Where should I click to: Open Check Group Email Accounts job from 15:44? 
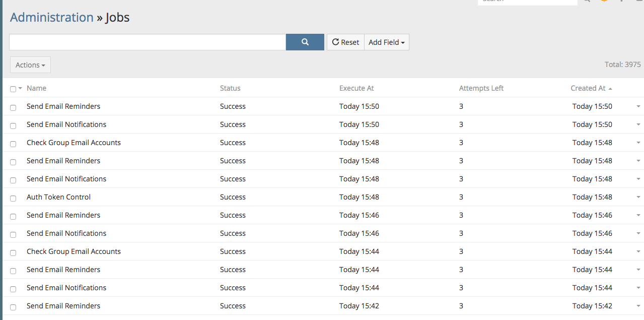[74, 251]
